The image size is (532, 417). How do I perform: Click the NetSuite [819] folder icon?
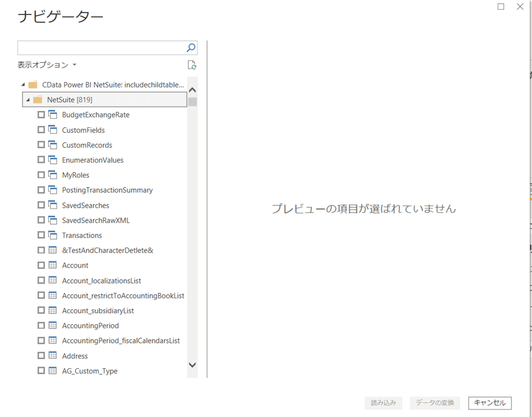37,99
